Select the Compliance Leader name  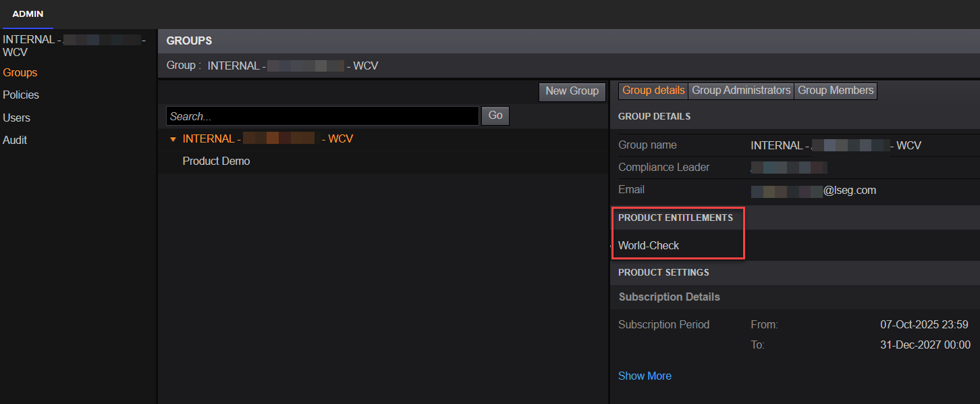(788, 167)
